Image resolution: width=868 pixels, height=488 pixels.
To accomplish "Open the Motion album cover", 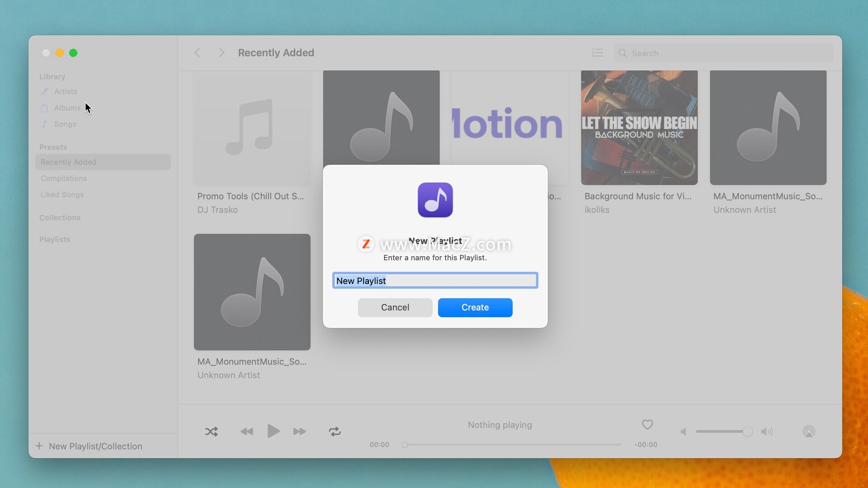I will tap(510, 118).
